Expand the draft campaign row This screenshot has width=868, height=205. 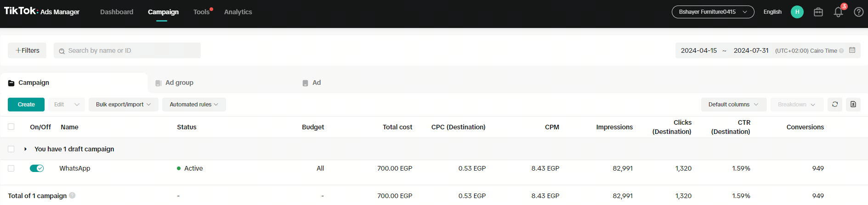25,149
